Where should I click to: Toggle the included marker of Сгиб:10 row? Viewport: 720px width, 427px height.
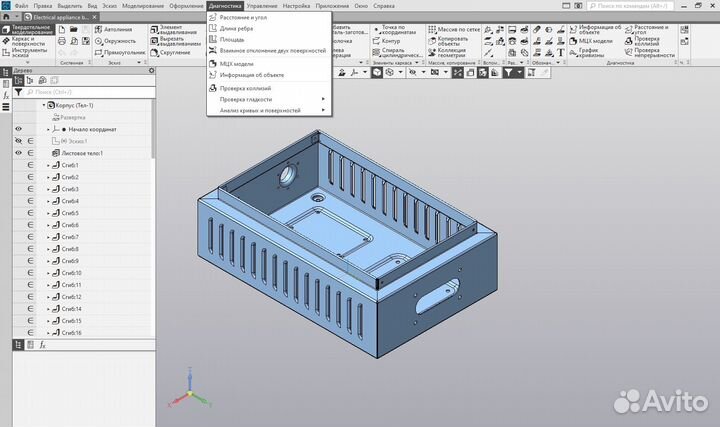coord(31,273)
